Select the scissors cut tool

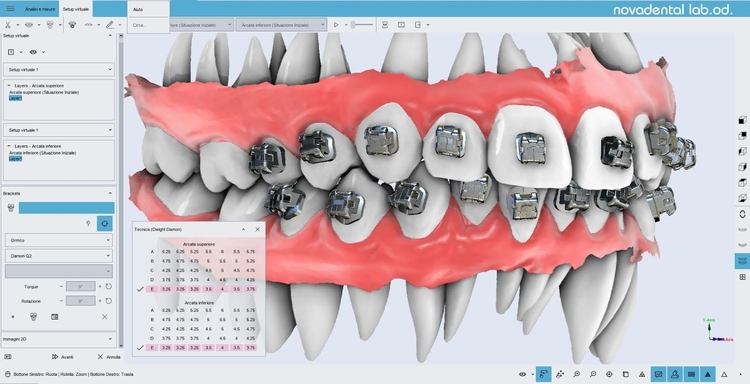8,25
